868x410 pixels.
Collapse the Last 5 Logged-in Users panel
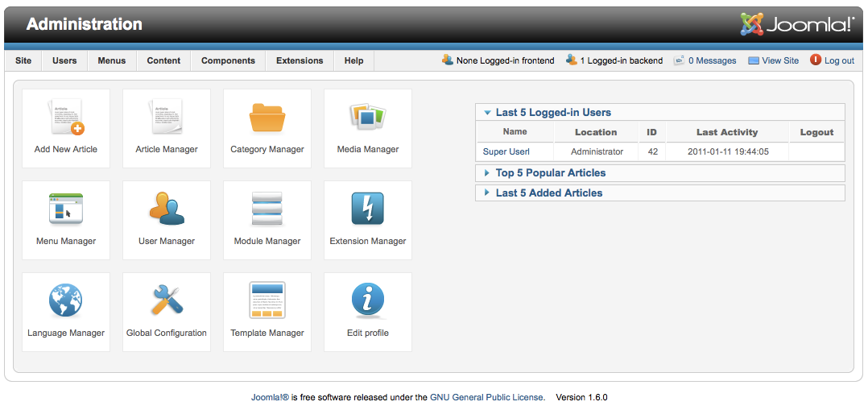(x=660, y=113)
